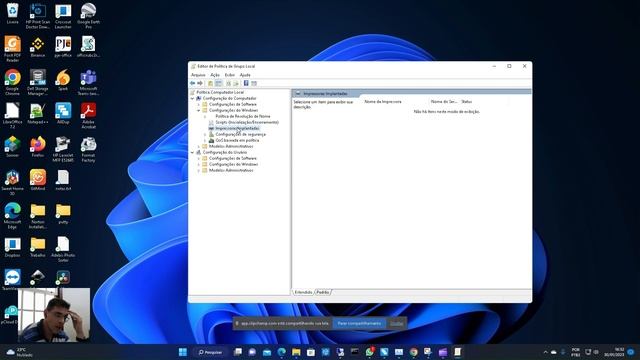Click Parar compartilhamento button
This screenshot has width=640, height=360.
(359, 323)
